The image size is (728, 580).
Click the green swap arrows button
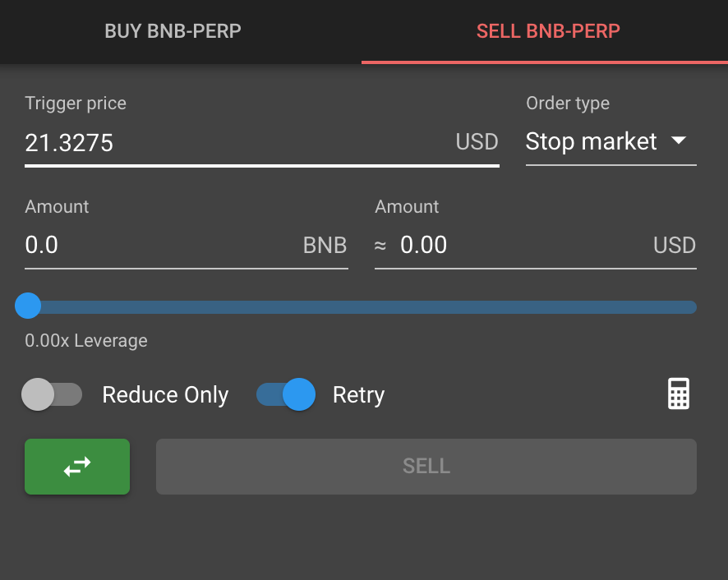(x=77, y=467)
